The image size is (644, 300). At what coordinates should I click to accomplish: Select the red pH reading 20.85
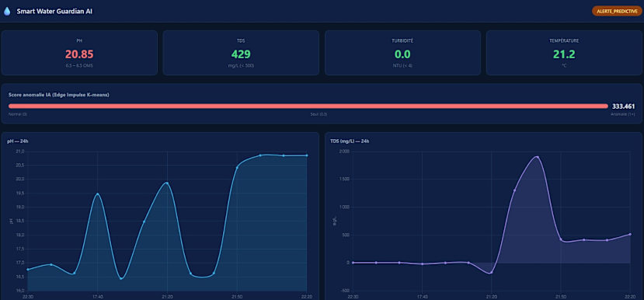click(79, 54)
